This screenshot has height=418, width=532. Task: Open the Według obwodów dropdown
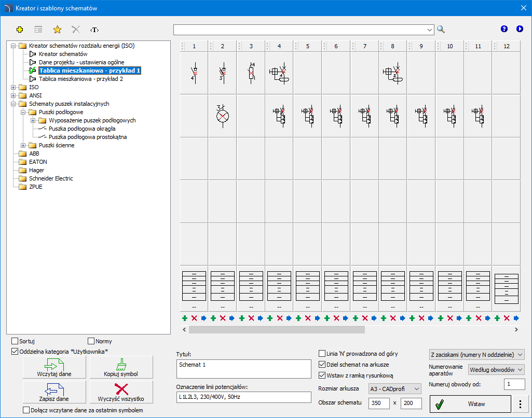(x=496, y=370)
